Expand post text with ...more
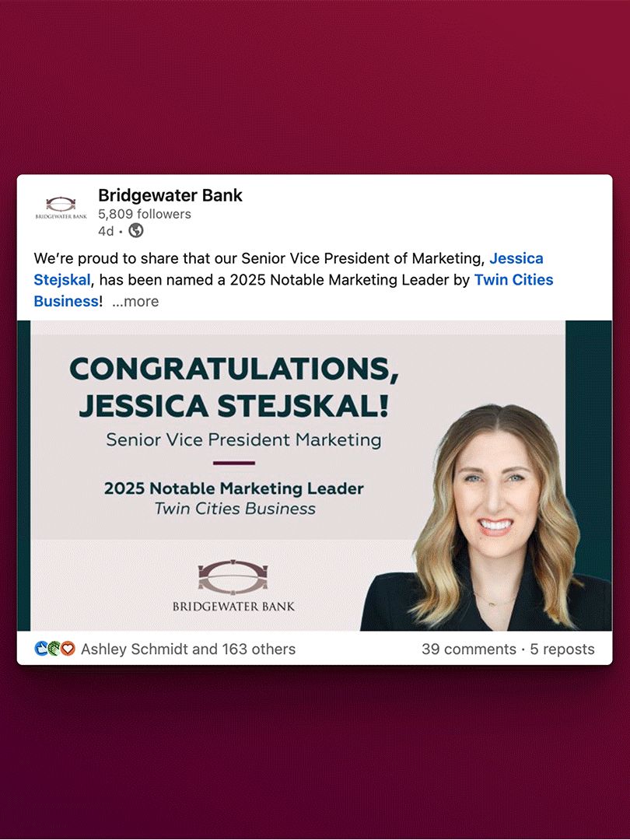630x840 pixels. [x=135, y=302]
